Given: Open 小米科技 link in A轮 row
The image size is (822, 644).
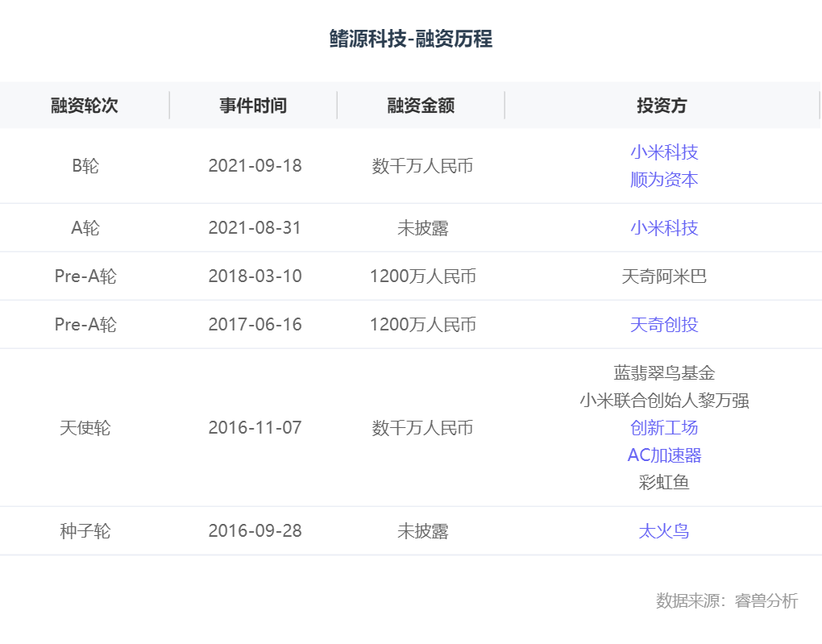Looking at the screenshot, I should (664, 227).
